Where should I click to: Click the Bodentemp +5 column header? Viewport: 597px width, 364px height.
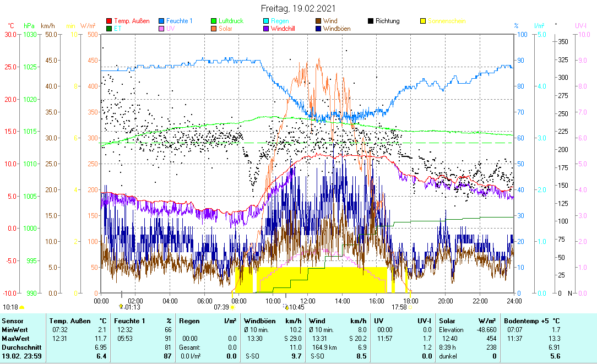point(524,320)
